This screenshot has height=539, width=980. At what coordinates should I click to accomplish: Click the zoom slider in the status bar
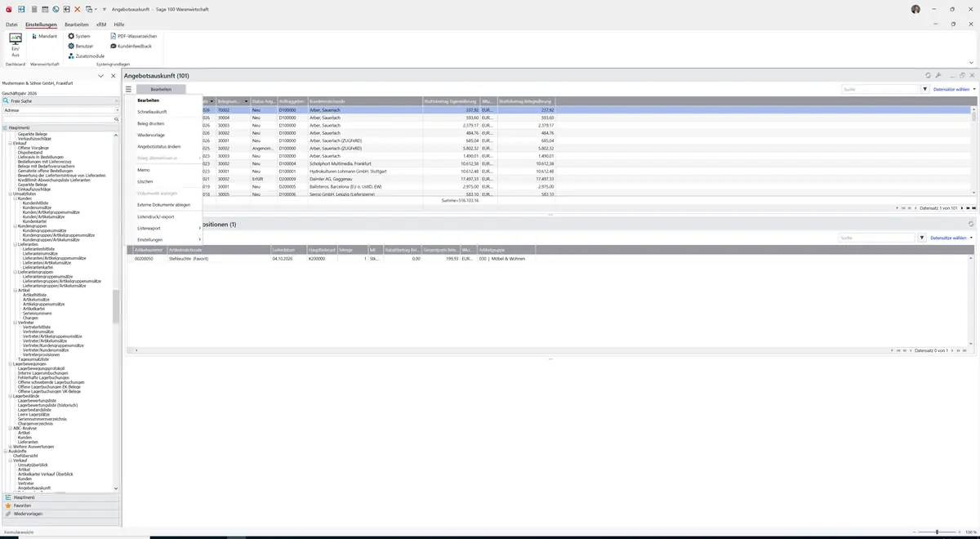pos(937,532)
